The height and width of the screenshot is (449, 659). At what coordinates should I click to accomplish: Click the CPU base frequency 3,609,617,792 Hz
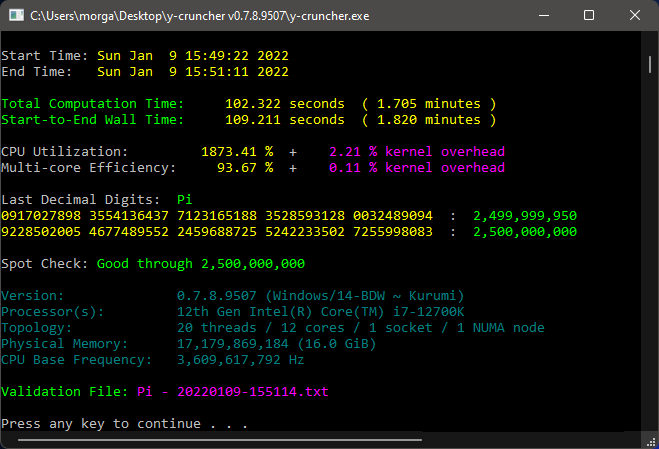point(240,360)
